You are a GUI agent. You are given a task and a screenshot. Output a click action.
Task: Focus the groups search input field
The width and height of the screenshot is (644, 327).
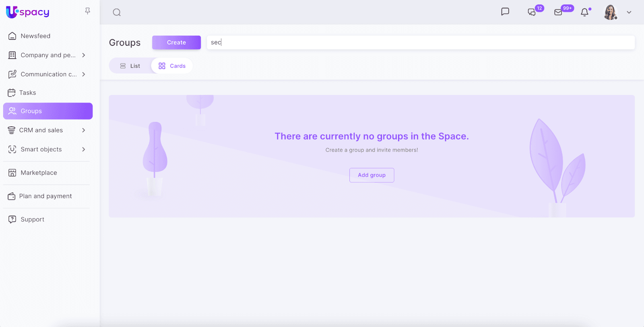pyautogui.click(x=421, y=43)
